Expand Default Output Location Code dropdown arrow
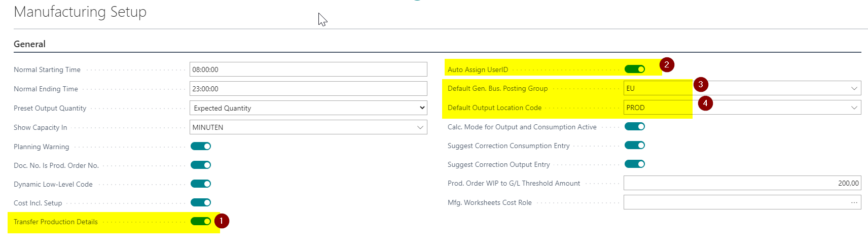The image size is (868, 246). 854,108
